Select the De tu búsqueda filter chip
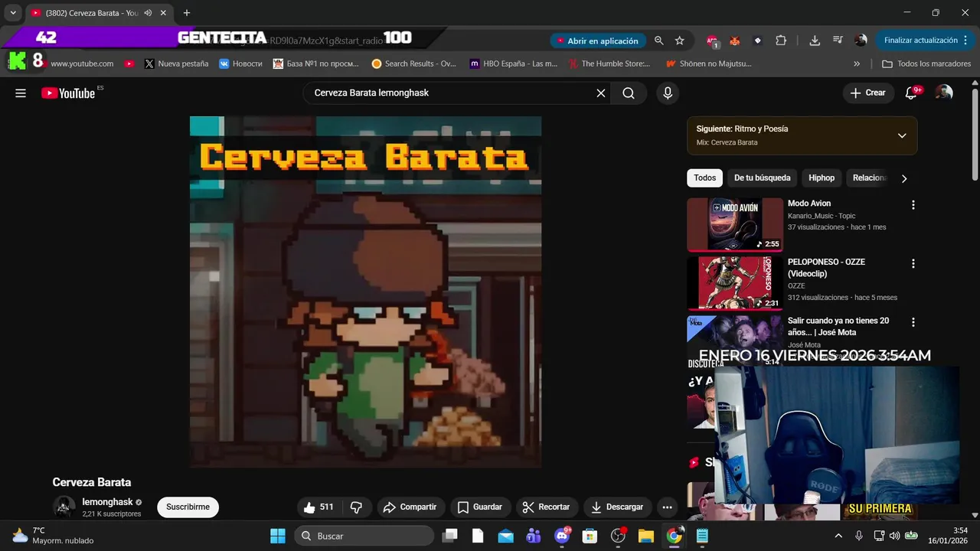Screen dimensions: 980x551 (763, 178)
